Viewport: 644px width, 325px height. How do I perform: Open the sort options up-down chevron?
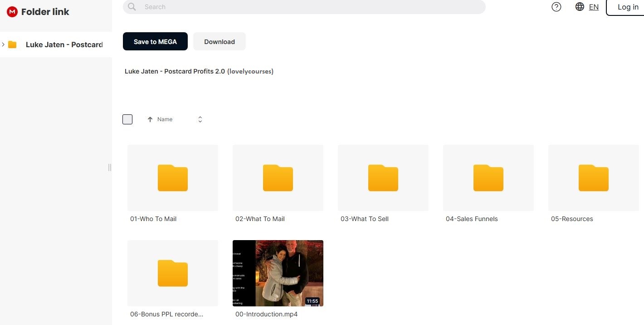point(200,119)
